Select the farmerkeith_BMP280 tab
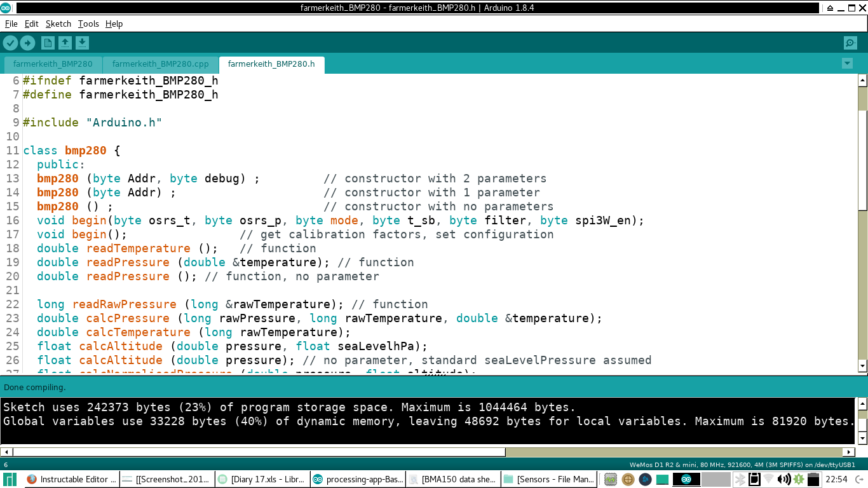This screenshot has height=488, width=868. coord(54,64)
